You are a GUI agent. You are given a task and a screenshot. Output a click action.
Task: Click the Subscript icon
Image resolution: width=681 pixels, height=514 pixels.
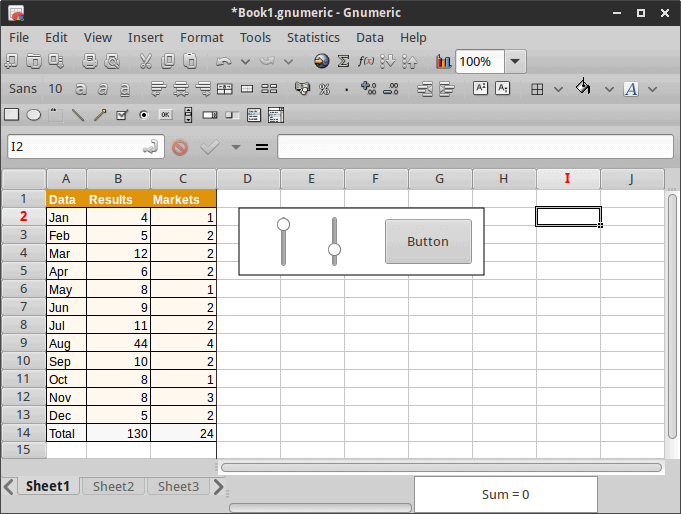(503, 88)
